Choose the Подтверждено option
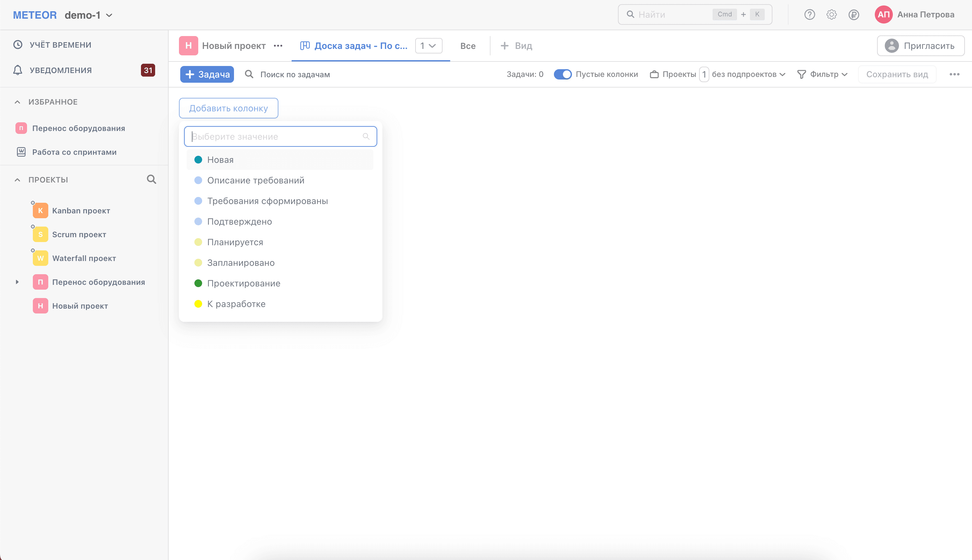 pyautogui.click(x=280, y=221)
